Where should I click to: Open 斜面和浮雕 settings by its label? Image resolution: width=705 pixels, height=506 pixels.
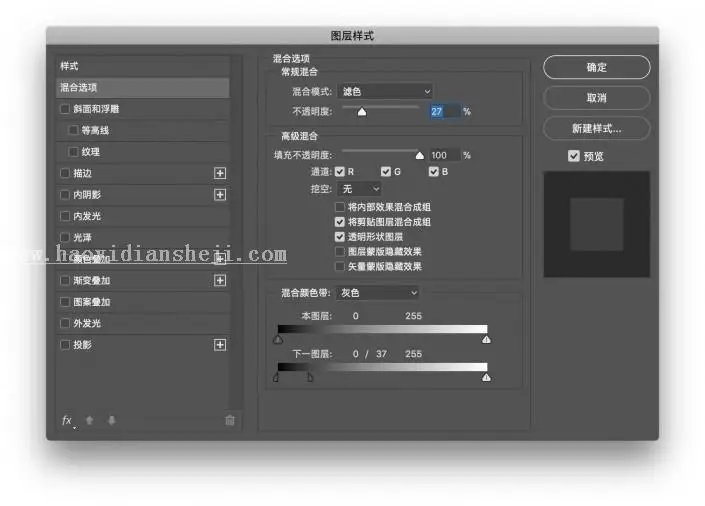click(96, 109)
